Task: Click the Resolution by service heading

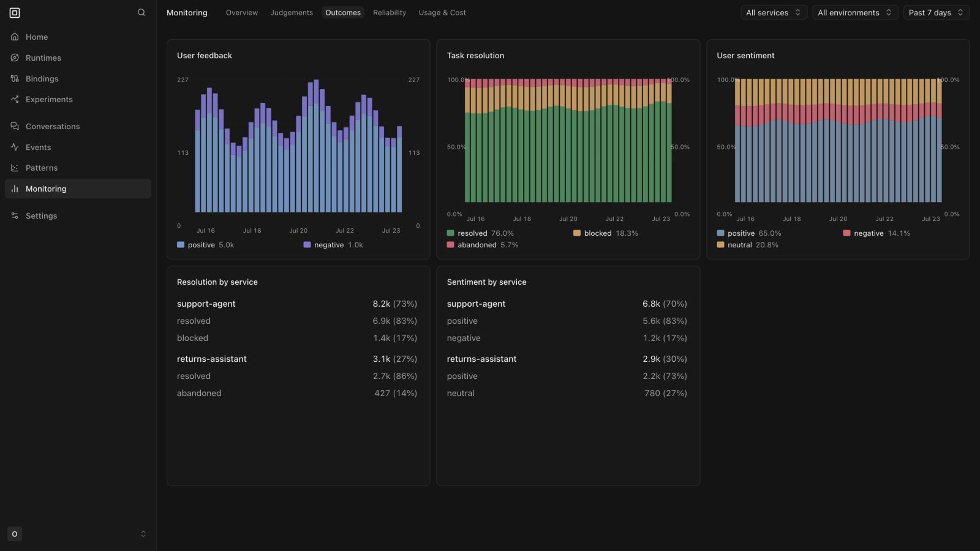Action: click(x=217, y=282)
